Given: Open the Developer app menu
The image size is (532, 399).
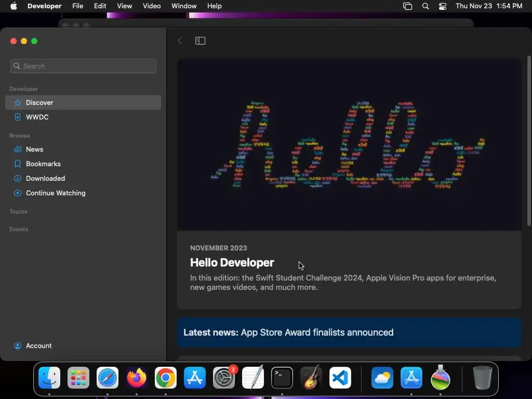Looking at the screenshot, I should pos(45,6).
